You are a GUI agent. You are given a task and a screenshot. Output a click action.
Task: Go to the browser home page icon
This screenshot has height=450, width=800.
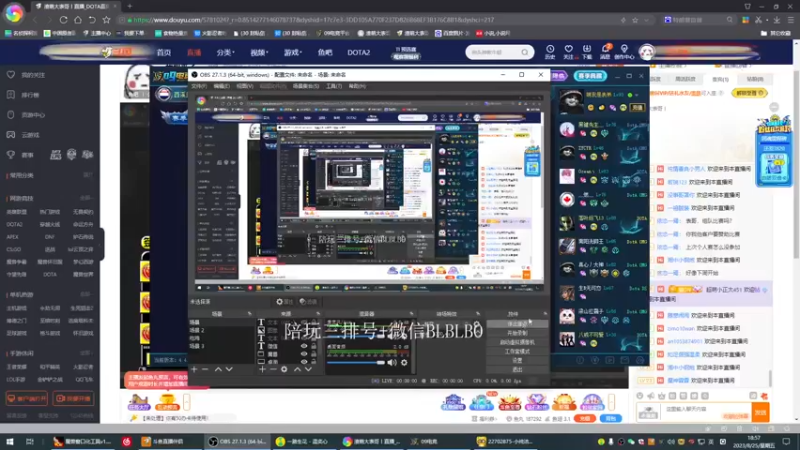pos(78,20)
